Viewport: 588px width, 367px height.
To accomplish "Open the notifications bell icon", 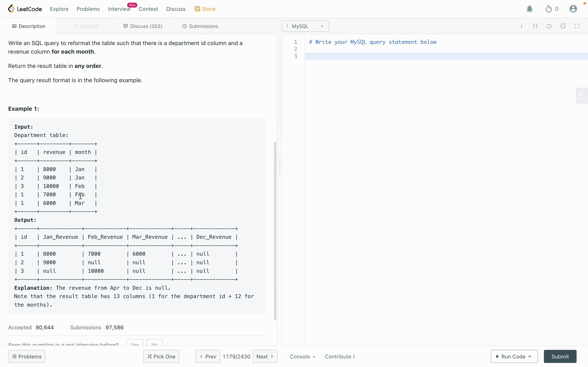I will click(529, 9).
